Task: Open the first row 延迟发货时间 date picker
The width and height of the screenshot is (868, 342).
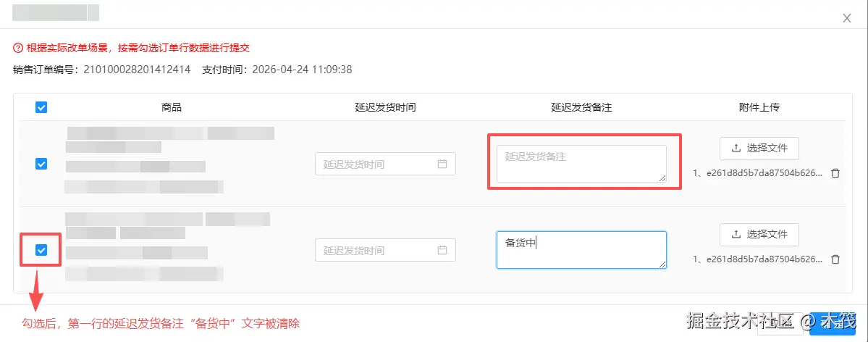Action: coord(376,164)
